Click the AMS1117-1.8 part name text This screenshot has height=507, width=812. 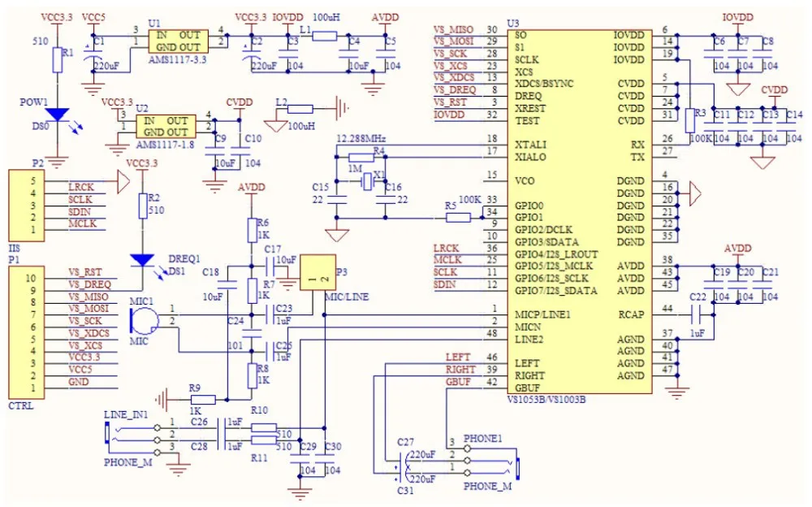click(165, 145)
